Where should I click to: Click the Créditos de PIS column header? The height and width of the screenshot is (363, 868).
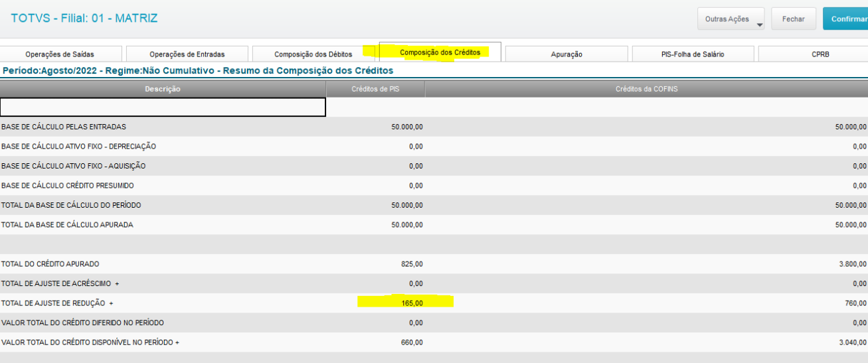(x=375, y=89)
